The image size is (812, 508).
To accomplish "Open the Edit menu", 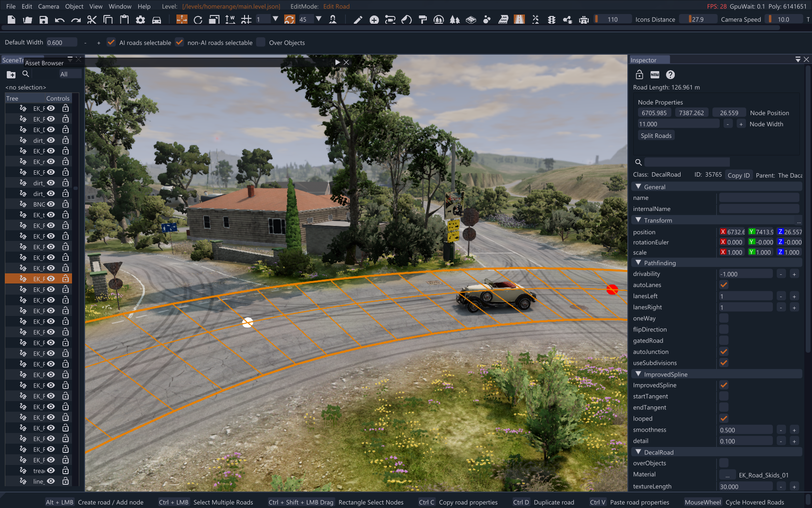I will pyautogui.click(x=27, y=6).
